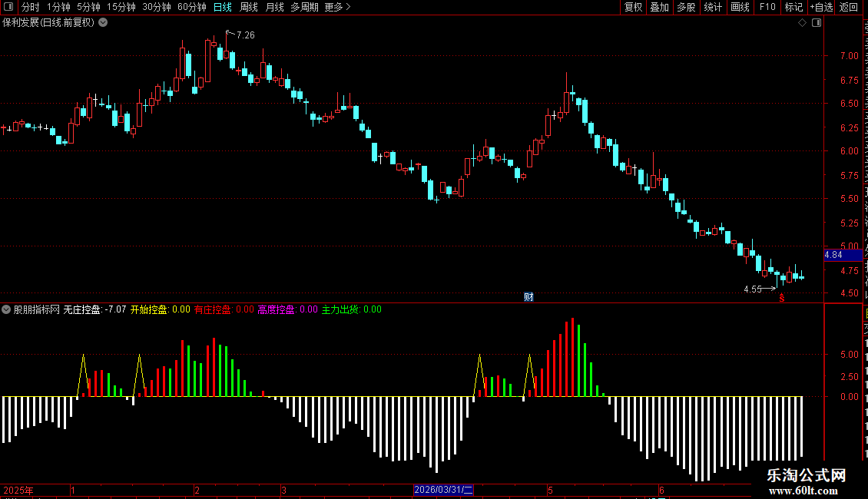The height and width of the screenshot is (499, 868).
Task: Click the 保利发展(日线,前复权) title
Action: click(48, 23)
